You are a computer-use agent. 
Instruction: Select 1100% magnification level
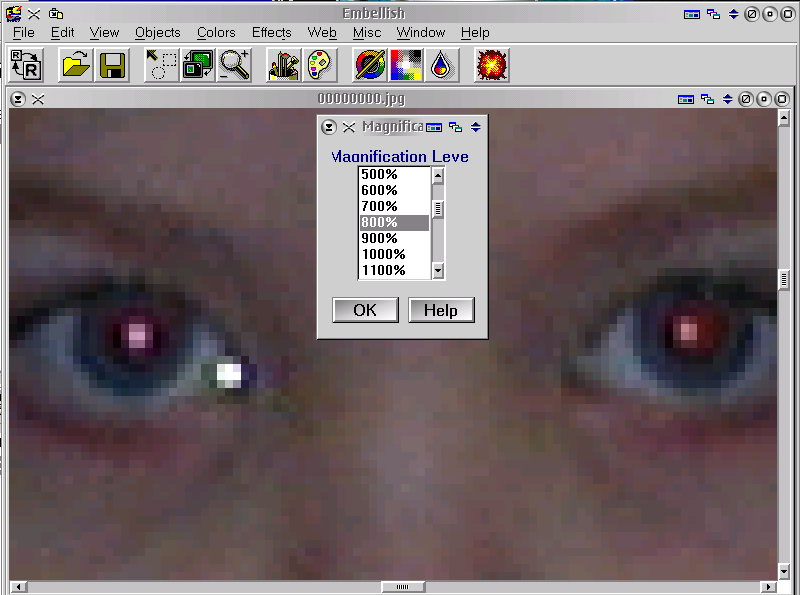tap(394, 270)
